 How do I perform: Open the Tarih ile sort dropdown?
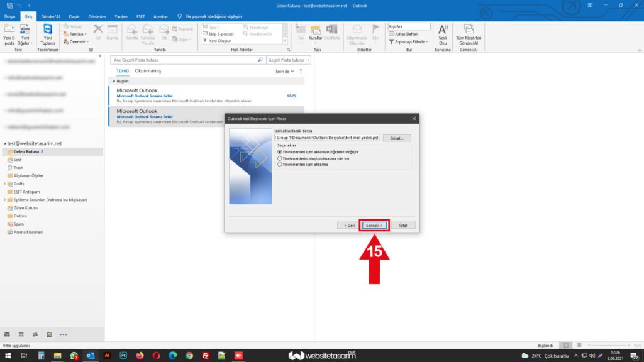pyautogui.click(x=284, y=72)
